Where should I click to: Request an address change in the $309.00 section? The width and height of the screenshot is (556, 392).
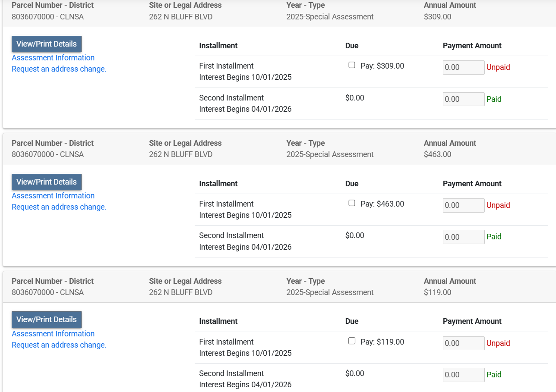click(x=59, y=69)
